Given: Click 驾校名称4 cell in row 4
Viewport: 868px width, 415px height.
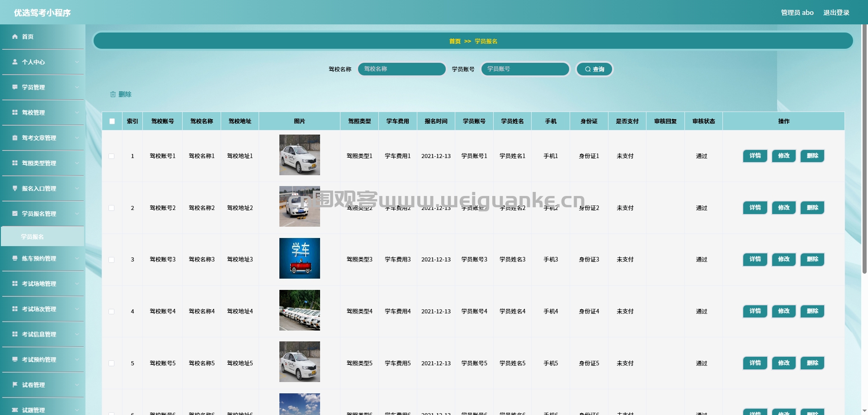Looking at the screenshot, I should pyautogui.click(x=202, y=312).
